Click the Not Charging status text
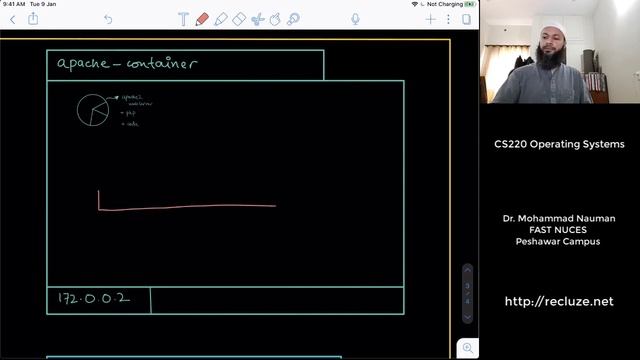Viewport: 640px width, 360px height. [444, 4]
